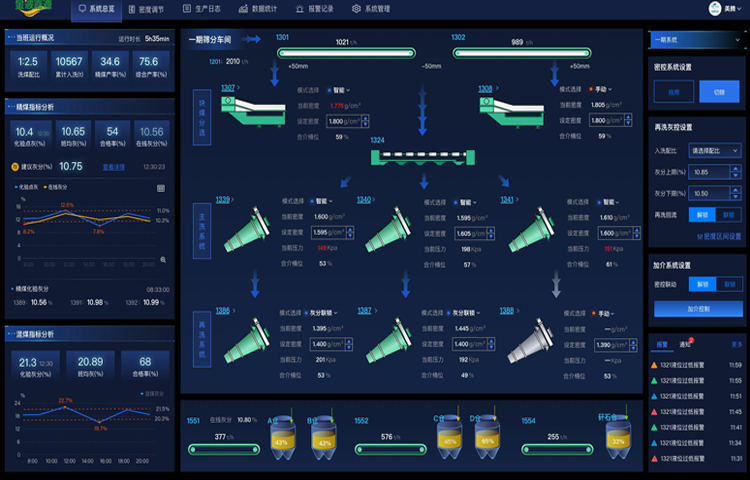Click the 1307 lump coal separator machine icon
The width and height of the screenshot is (750, 480).
tap(247, 114)
